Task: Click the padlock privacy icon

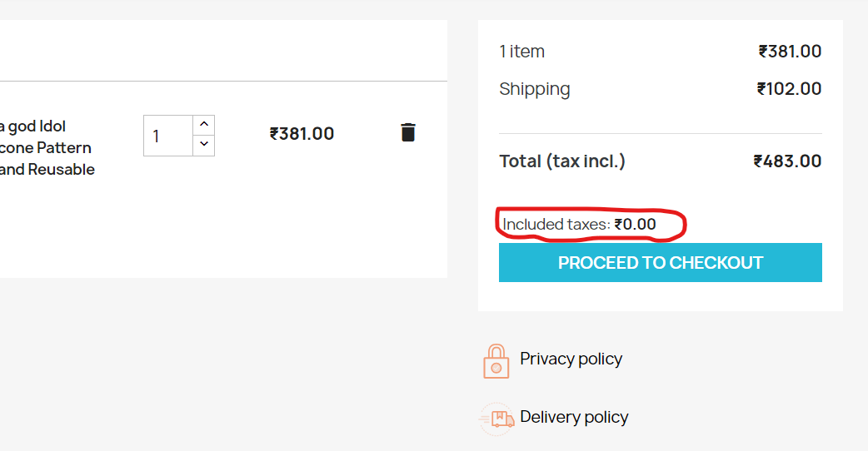Action: tap(496, 361)
